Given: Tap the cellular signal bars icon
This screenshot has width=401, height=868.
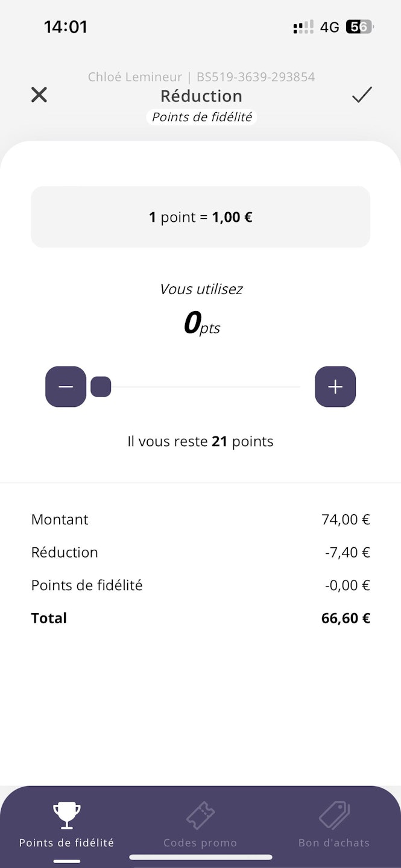Looking at the screenshot, I should tap(303, 27).
